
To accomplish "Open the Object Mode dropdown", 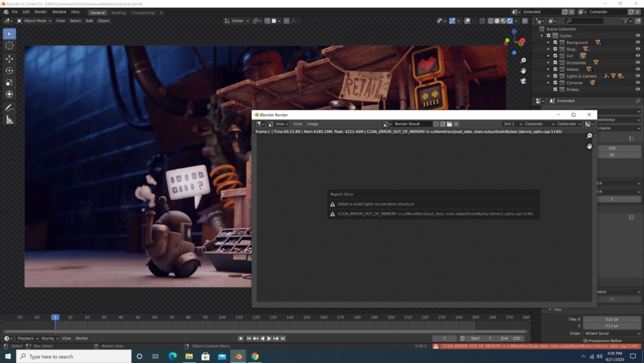I will point(34,21).
